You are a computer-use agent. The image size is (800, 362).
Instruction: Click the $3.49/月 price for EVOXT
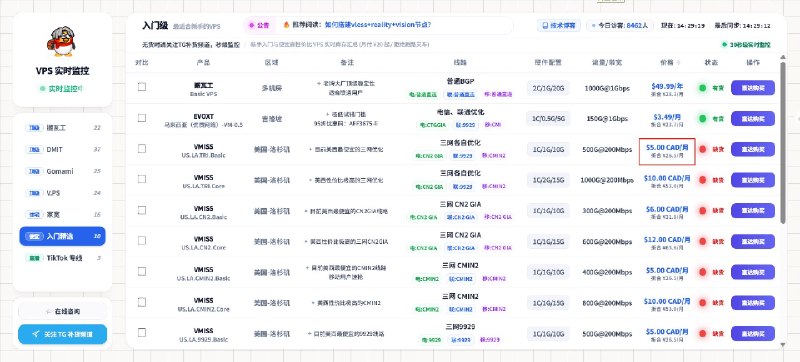[x=667, y=117]
